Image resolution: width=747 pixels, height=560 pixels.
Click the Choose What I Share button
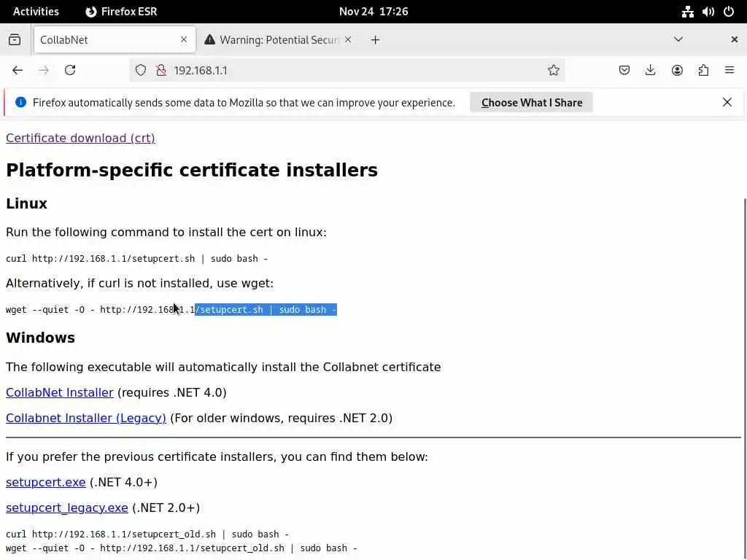click(x=531, y=102)
